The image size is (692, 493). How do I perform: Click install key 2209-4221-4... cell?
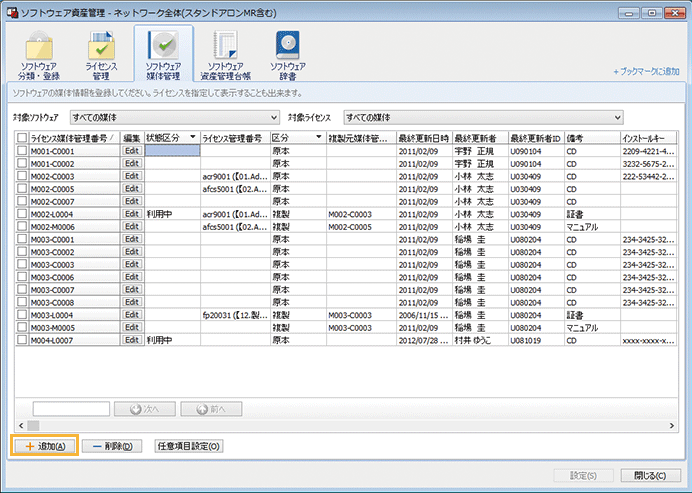coord(648,151)
